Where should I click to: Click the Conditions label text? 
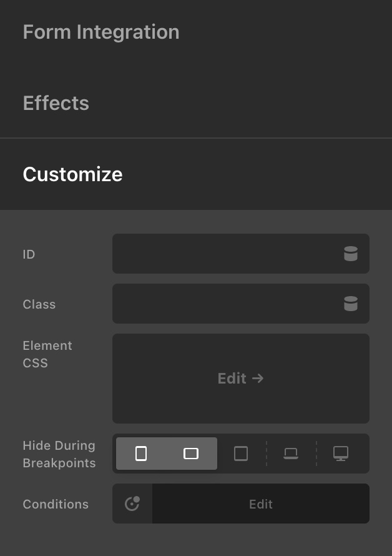(x=56, y=504)
